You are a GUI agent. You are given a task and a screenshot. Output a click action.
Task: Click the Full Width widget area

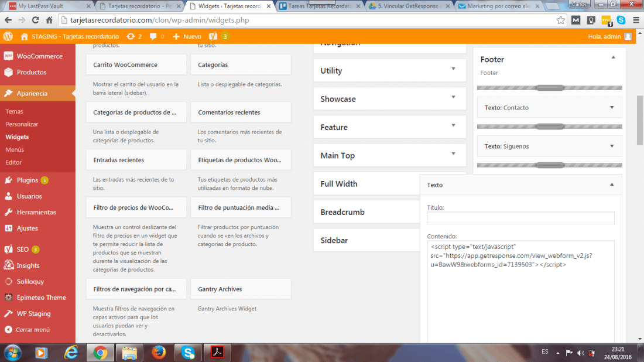point(366,184)
